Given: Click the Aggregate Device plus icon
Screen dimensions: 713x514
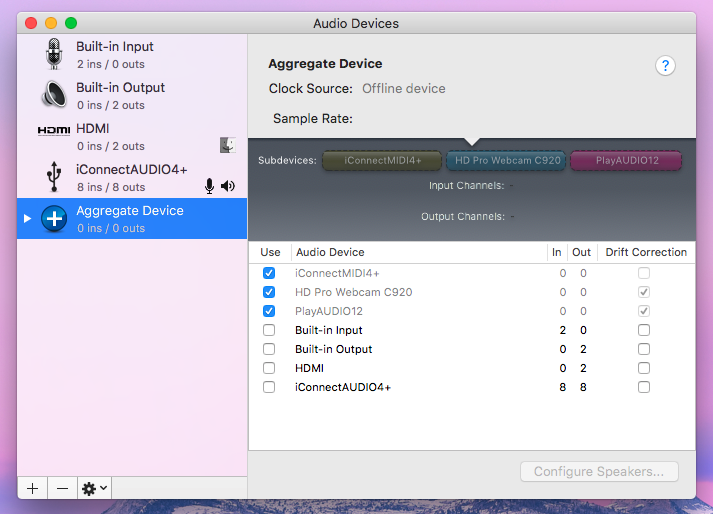Looking at the screenshot, I should pyautogui.click(x=54, y=218).
